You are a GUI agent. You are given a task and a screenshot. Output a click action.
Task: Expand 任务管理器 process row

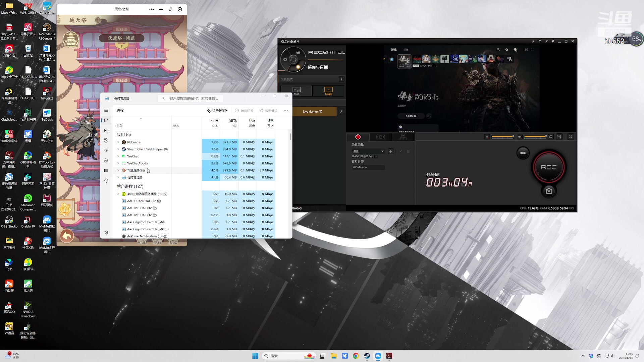[x=118, y=177]
